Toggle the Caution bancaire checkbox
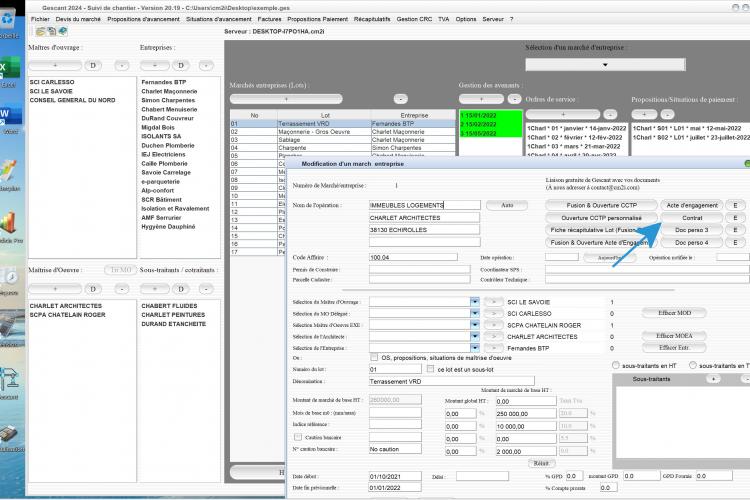 click(x=298, y=437)
